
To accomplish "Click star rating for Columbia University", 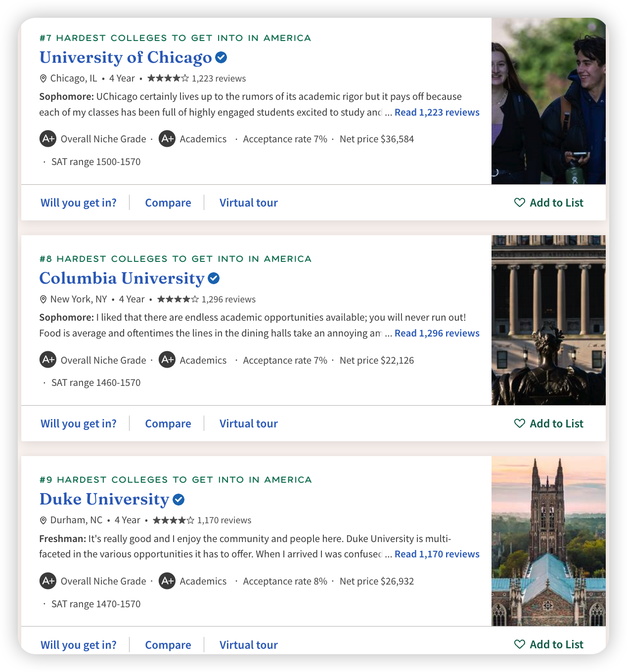I will (178, 299).
